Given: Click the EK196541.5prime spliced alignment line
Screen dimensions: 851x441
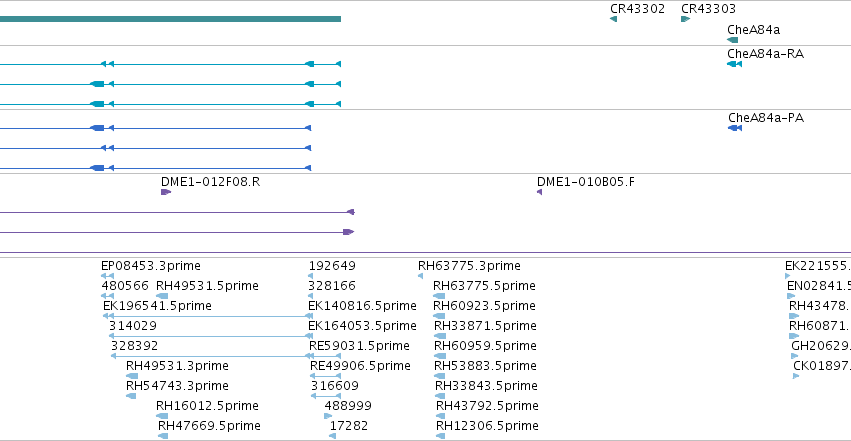Looking at the screenshot, I should pos(208,316).
